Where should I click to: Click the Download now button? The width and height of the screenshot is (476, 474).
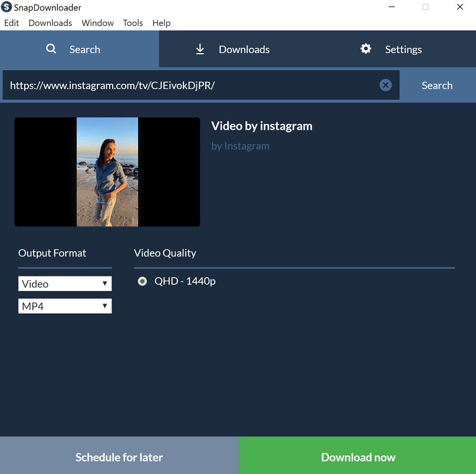tap(357, 456)
